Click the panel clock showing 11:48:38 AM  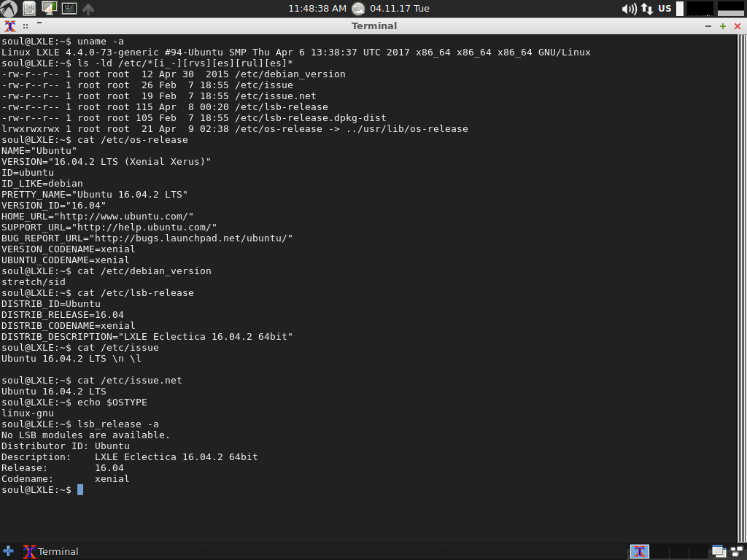(x=317, y=9)
